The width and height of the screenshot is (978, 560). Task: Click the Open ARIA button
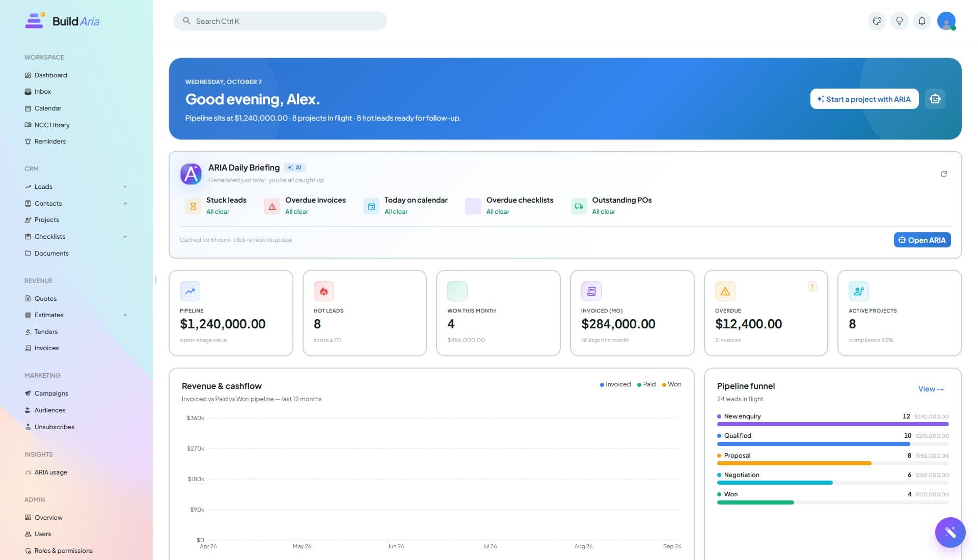922,240
